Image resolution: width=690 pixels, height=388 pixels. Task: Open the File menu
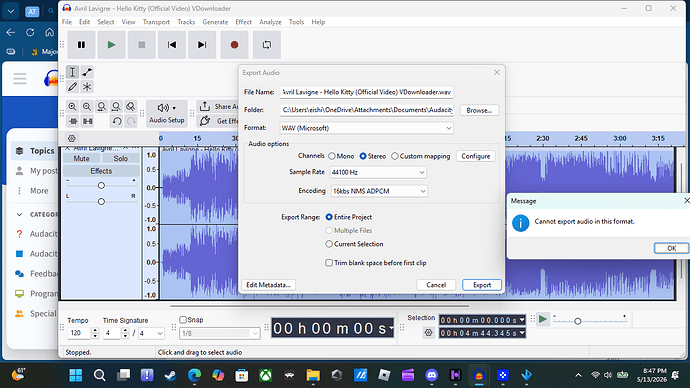coord(67,22)
